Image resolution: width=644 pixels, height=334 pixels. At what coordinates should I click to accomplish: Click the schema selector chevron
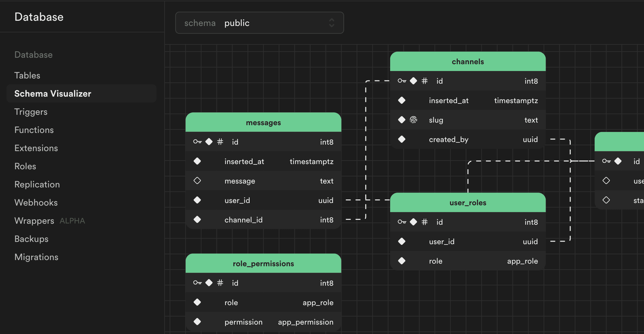pyautogui.click(x=331, y=23)
